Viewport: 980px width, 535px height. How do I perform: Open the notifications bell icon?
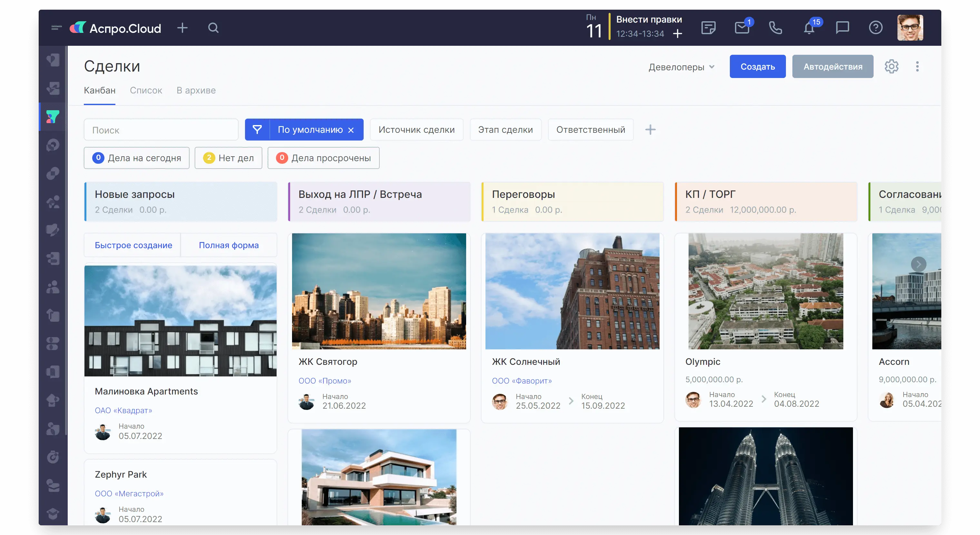[x=809, y=28]
